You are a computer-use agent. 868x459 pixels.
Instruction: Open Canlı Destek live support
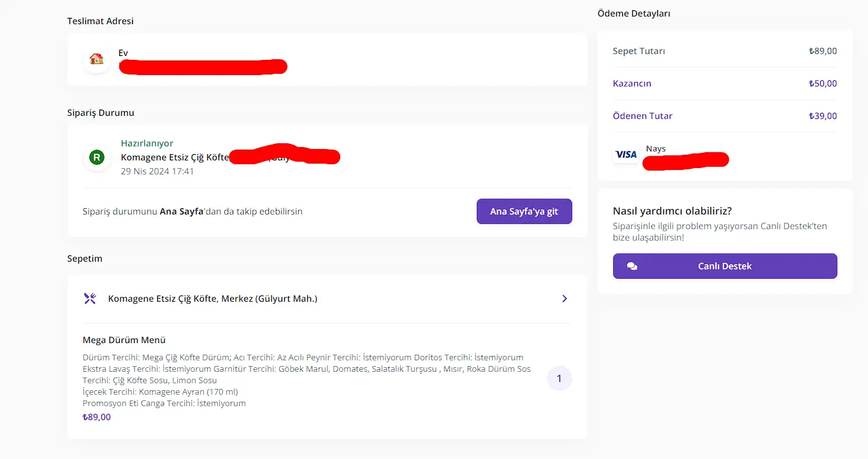[x=725, y=266]
